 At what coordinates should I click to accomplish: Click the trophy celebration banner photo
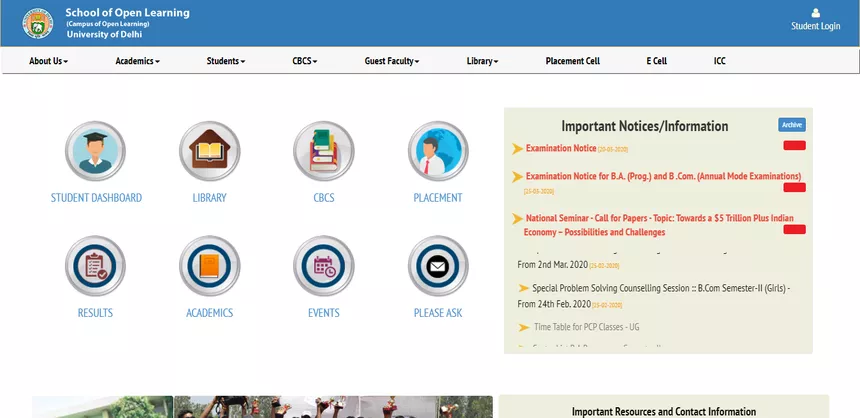pos(333,407)
